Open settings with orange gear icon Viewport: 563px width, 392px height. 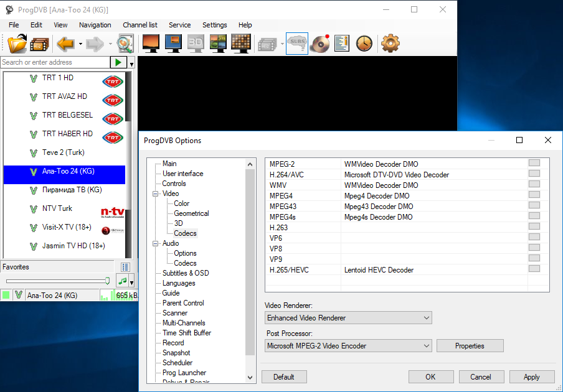pyautogui.click(x=390, y=44)
